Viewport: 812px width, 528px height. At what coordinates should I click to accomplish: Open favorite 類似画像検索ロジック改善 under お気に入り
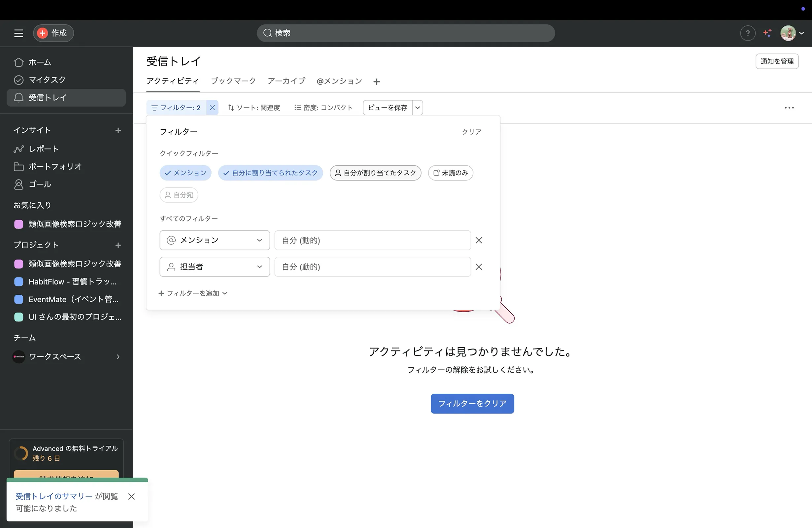click(x=66, y=224)
